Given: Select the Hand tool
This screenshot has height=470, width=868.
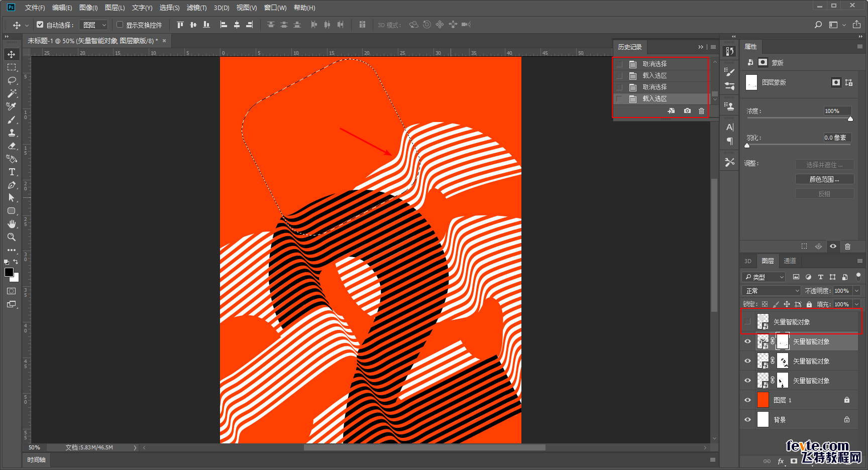Looking at the screenshot, I should [x=12, y=224].
